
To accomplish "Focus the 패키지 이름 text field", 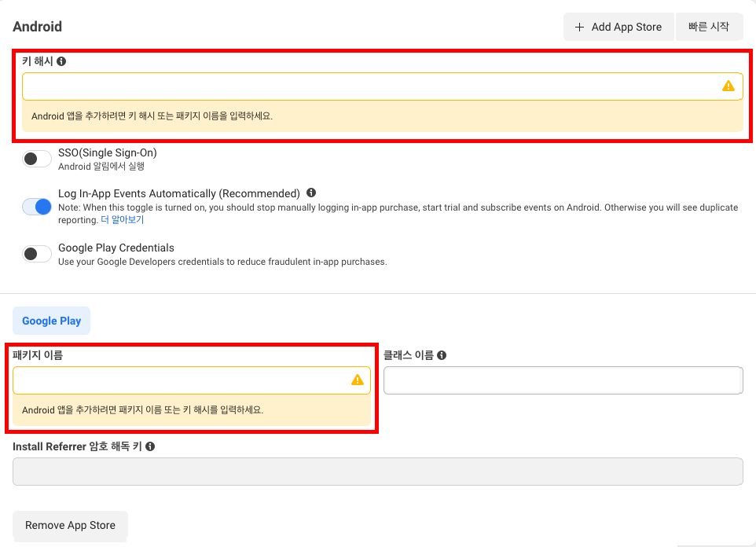I will click(x=181, y=380).
